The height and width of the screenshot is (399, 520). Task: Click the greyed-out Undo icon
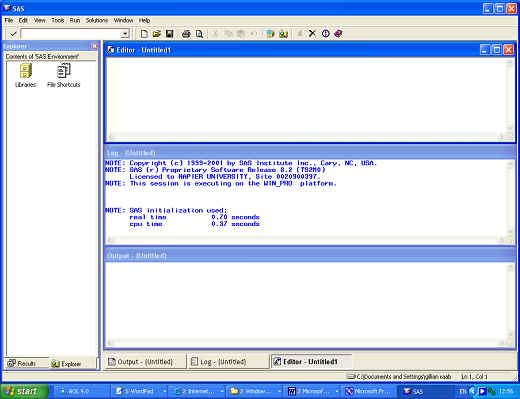[254, 34]
